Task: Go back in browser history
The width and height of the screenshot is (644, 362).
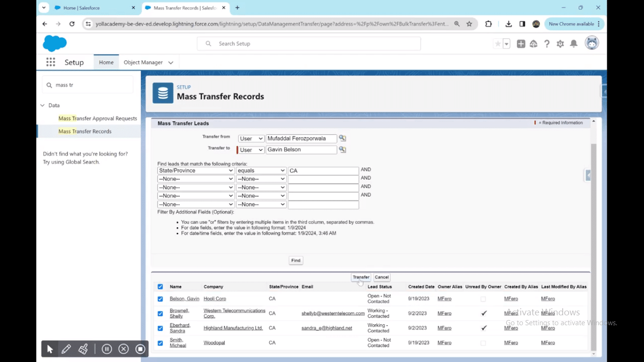Action: [45, 24]
